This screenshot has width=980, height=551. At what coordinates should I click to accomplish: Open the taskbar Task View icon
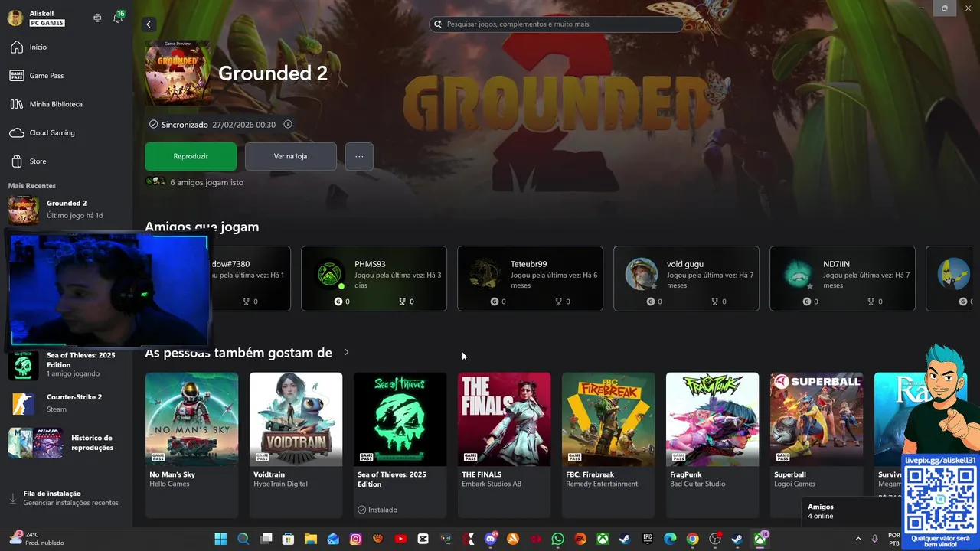pyautogui.click(x=266, y=539)
